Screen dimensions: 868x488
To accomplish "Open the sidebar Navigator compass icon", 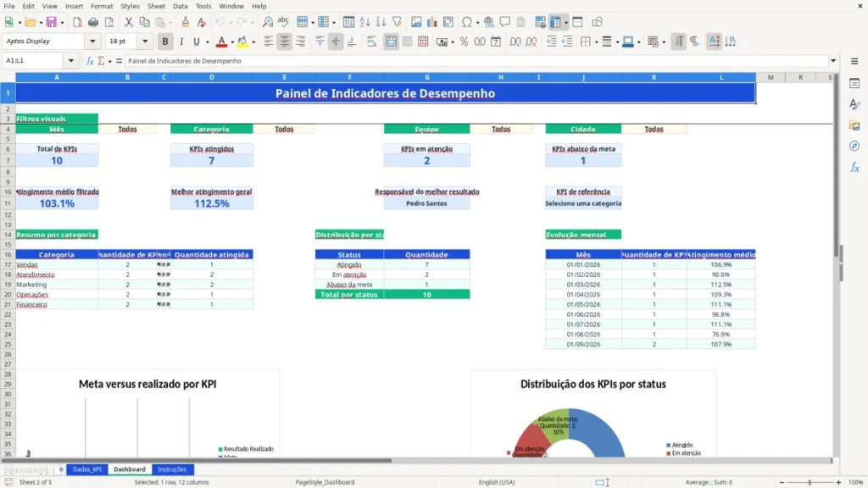I will pos(854,146).
